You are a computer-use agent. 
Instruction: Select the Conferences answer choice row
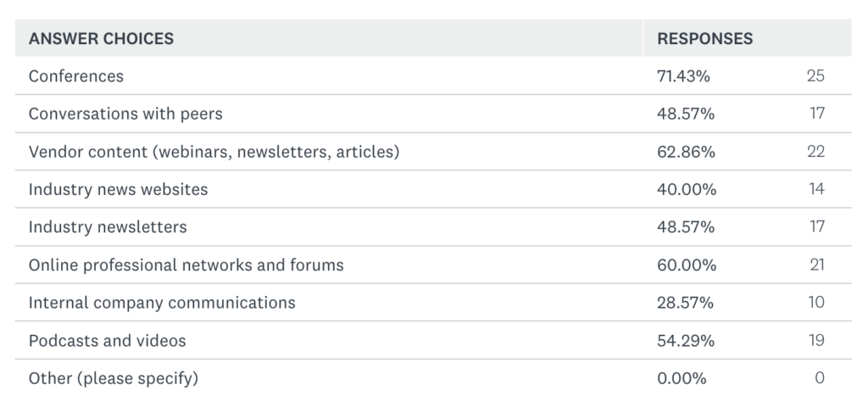pos(76,76)
